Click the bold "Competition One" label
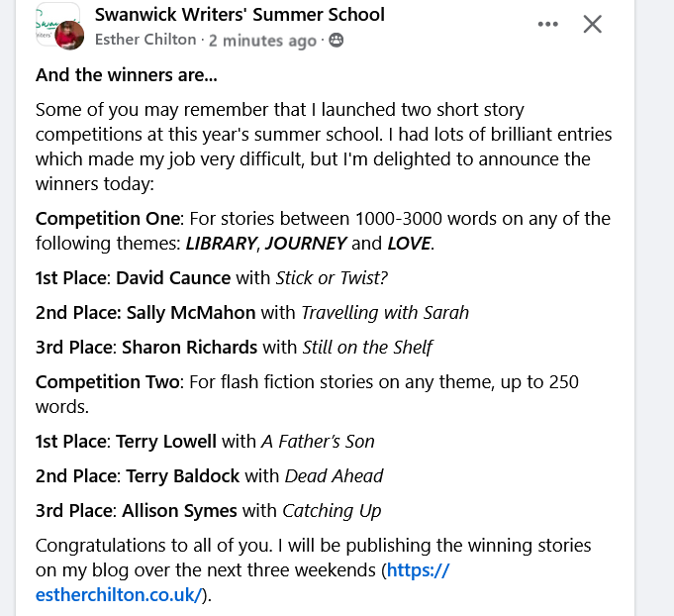Image resolution: width=674 pixels, height=616 pixels. pyautogui.click(x=108, y=218)
